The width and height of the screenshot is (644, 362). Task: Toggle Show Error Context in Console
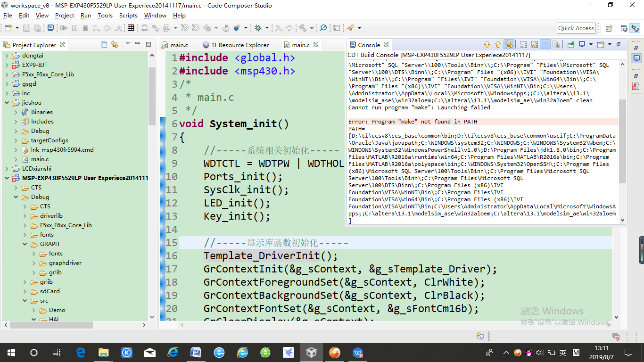pos(509,44)
